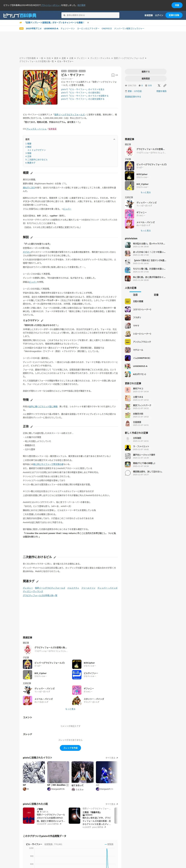Click the pencil edit icon next to 特徴
Image resolution: width=186 pixels, height=868 pixels.
pyautogui.click(x=32, y=400)
